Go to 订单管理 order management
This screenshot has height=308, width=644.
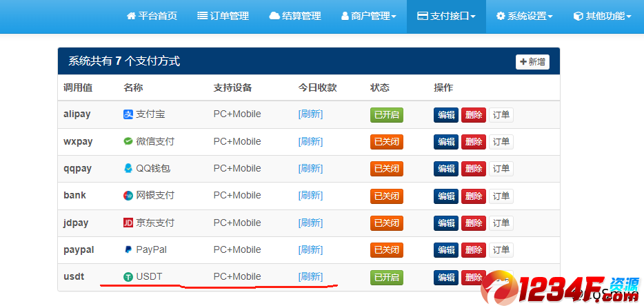coord(223,16)
